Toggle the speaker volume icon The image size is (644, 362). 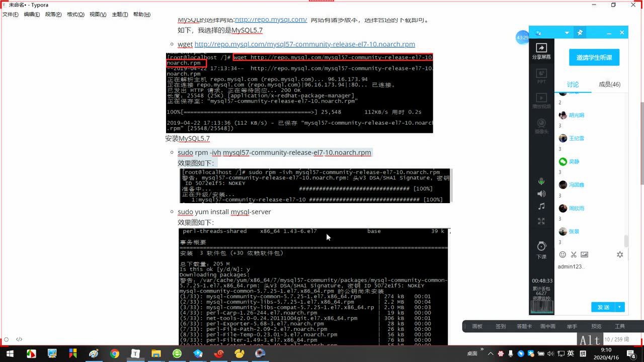tap(541, 194)
